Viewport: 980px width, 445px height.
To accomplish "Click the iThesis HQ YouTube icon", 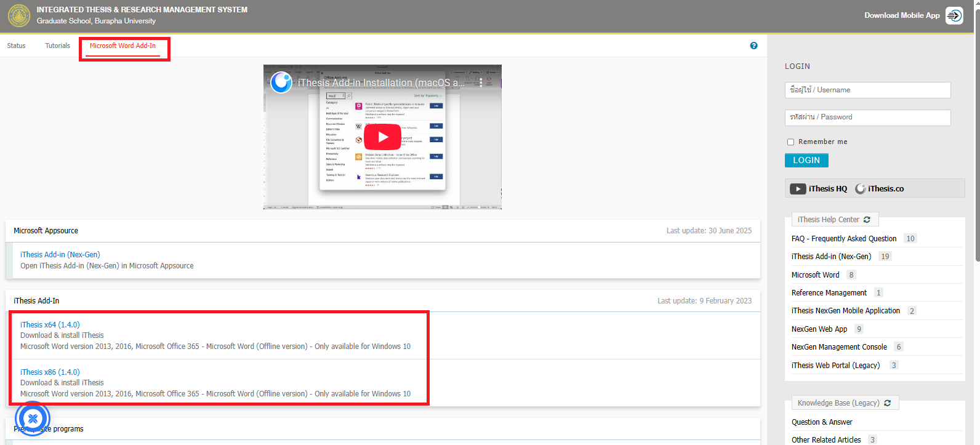I will [x=798, y=189].
